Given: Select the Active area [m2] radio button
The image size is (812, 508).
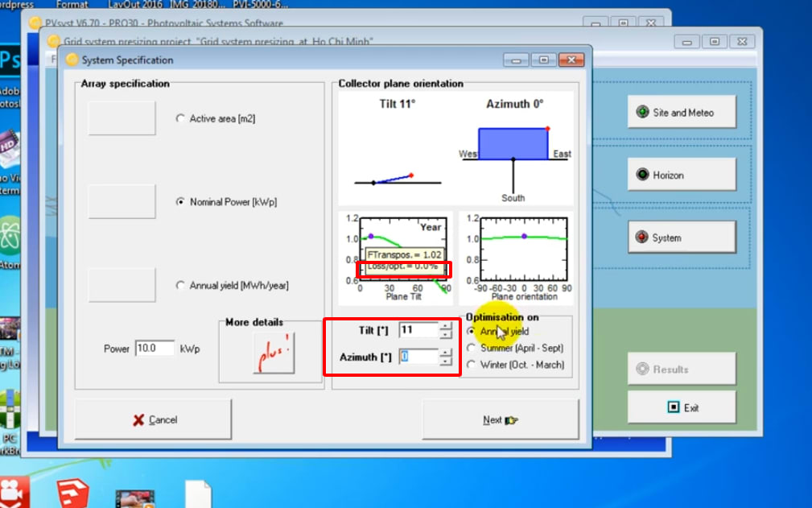Looking at the screenshot, I should (x=179, y=118).
